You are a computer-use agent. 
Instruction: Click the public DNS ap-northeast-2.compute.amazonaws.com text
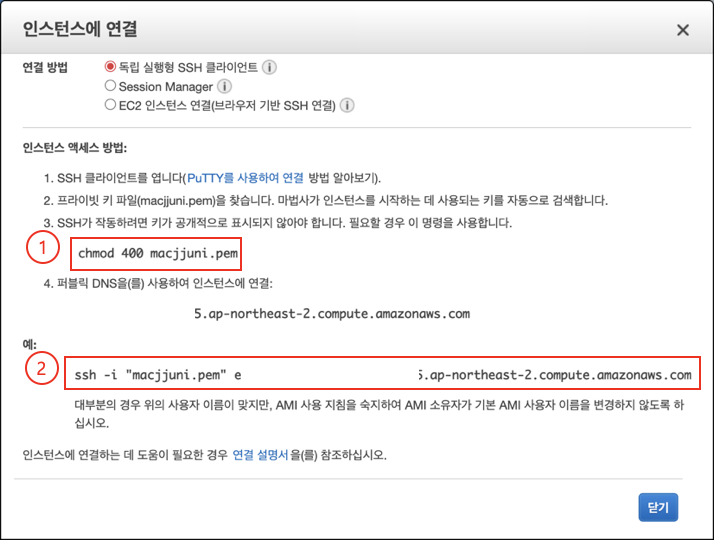coord(332,314)
